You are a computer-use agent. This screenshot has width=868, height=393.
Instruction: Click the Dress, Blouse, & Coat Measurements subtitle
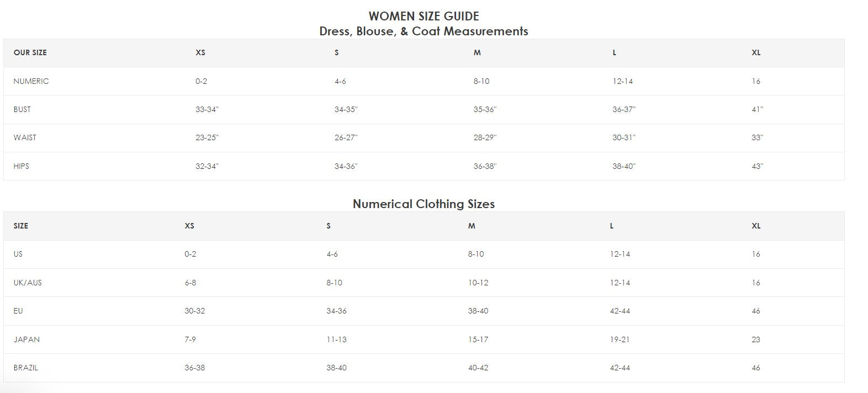pos(424,31)
